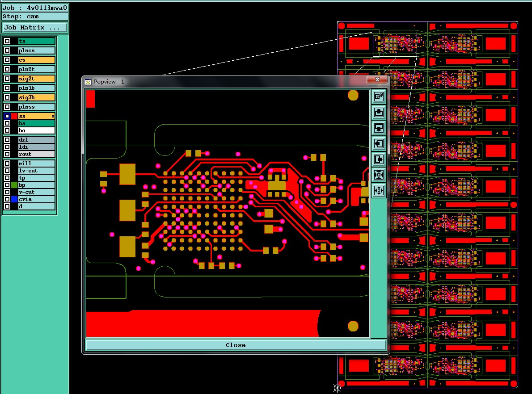Toggle the ts layer display checkbox
The image size is (532, 394).
tap(7, 41)
